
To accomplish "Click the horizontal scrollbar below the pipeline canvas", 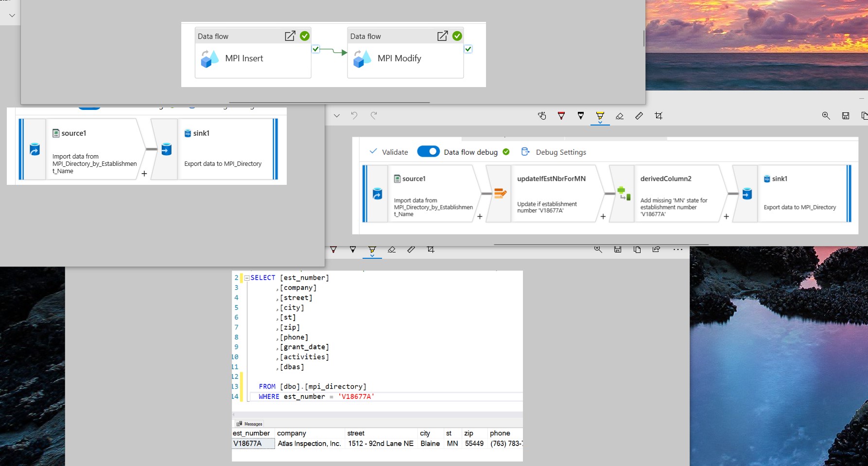I will (329, 103).
